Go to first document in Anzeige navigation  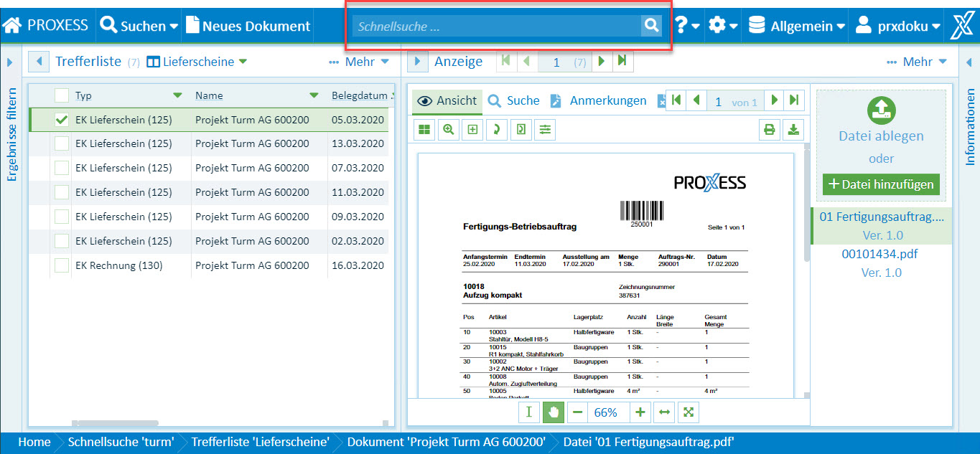506,62
